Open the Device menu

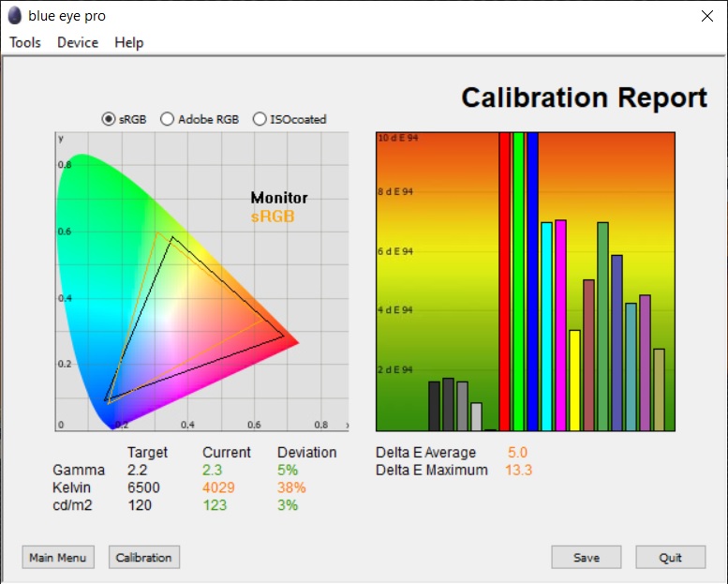point(78,42)
